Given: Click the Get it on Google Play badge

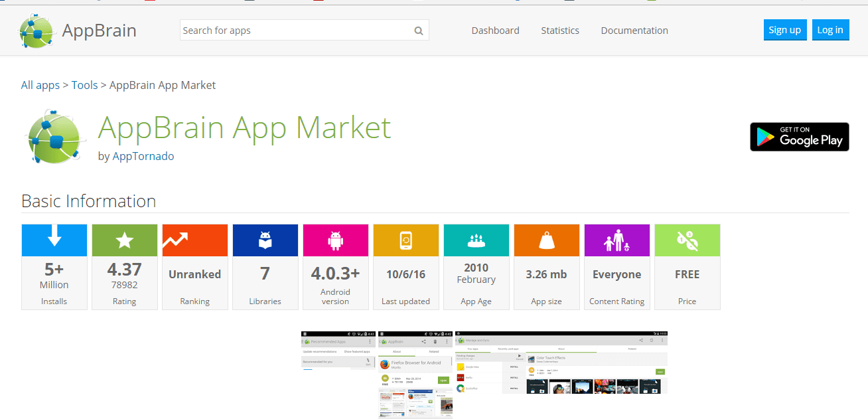Looking at the screenshot, I should coord(800,137).
